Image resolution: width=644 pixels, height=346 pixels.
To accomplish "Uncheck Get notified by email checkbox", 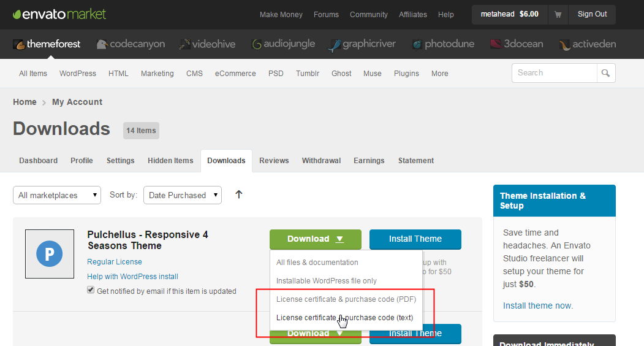I will [x=91, y=290].
